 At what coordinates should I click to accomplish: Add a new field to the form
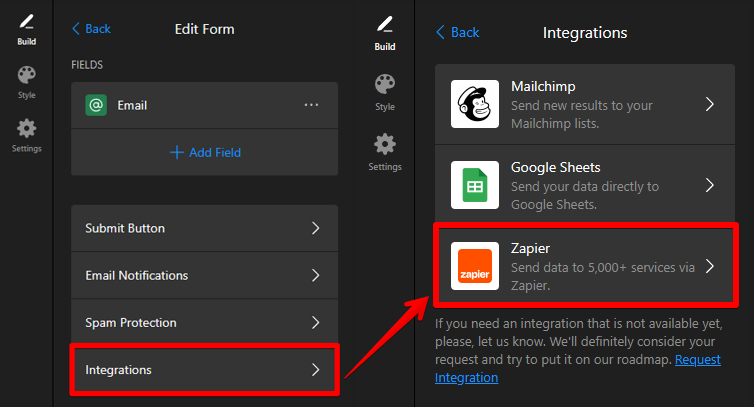205,153
